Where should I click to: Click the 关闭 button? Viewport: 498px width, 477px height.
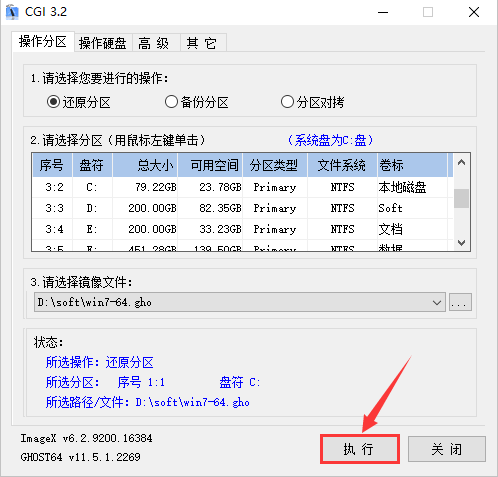(447, 449)
